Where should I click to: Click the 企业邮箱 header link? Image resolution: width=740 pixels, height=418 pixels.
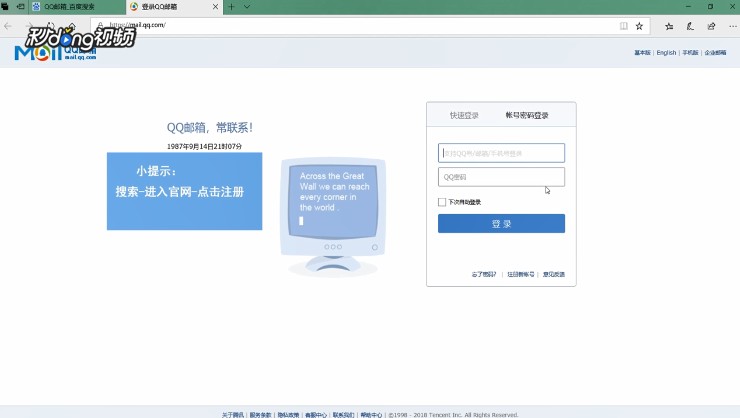715,52
